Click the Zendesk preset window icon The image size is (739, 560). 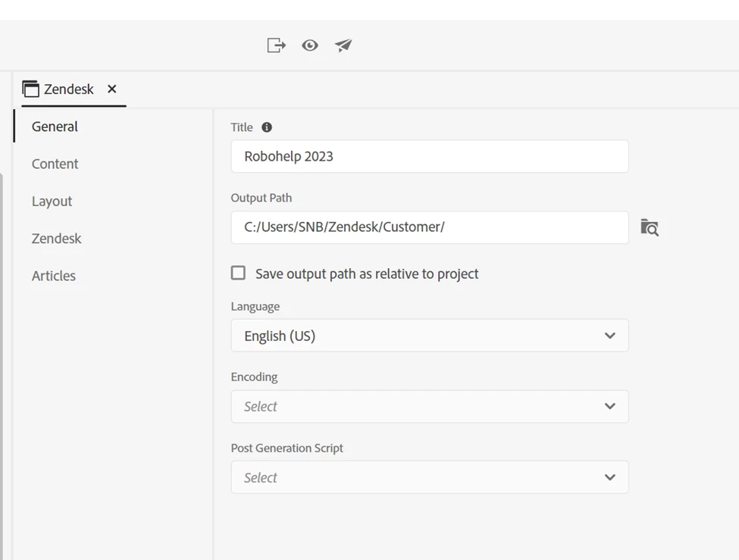[x=31, y=89]
